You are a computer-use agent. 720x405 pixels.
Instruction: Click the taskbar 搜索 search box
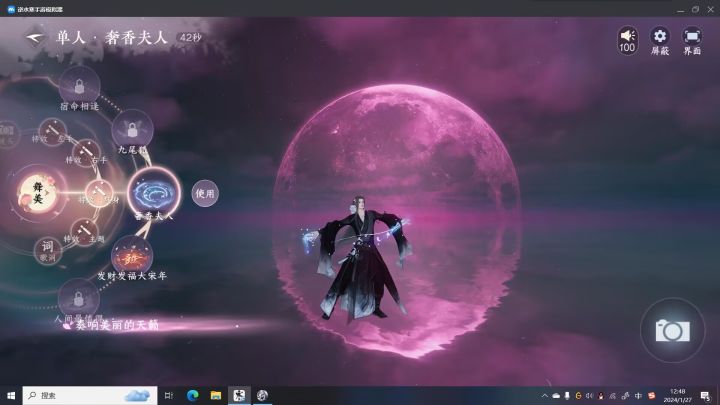90,395
